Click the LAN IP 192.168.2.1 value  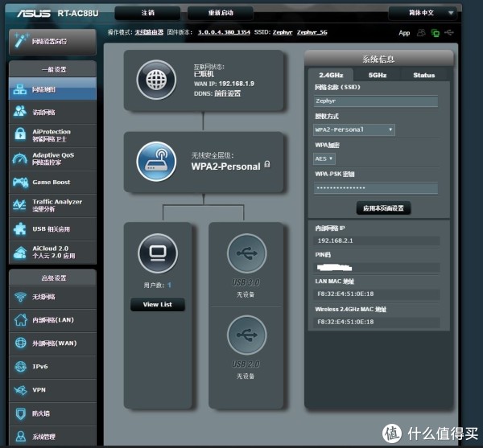335,240
